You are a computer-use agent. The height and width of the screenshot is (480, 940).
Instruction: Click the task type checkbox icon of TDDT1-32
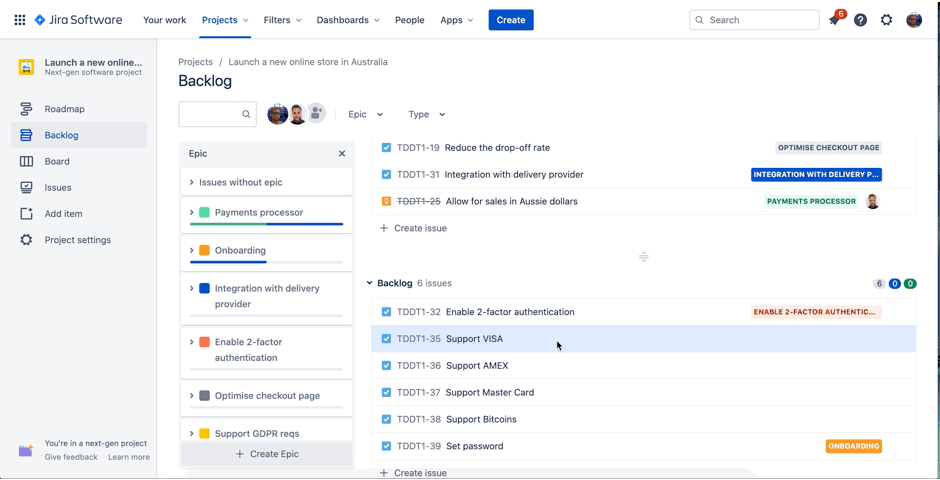tap(387, 312)
